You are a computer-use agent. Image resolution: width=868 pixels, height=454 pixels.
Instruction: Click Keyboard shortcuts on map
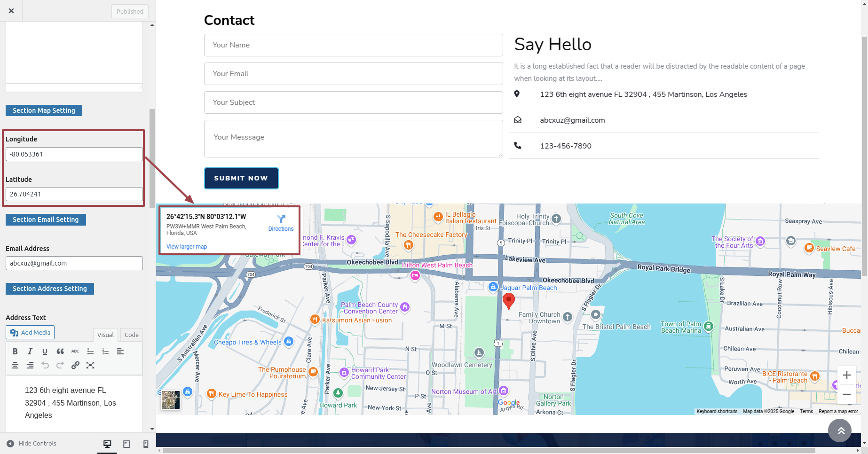717,411
